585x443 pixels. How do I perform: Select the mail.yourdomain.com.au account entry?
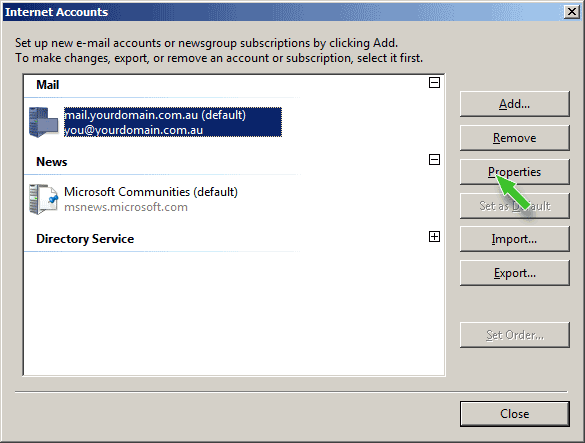[173, 122]
